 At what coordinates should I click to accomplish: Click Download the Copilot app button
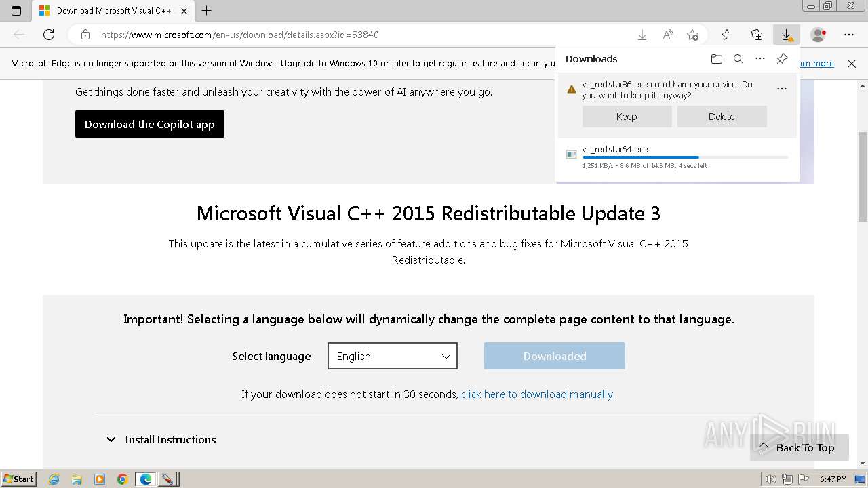[x=150, y=124]
